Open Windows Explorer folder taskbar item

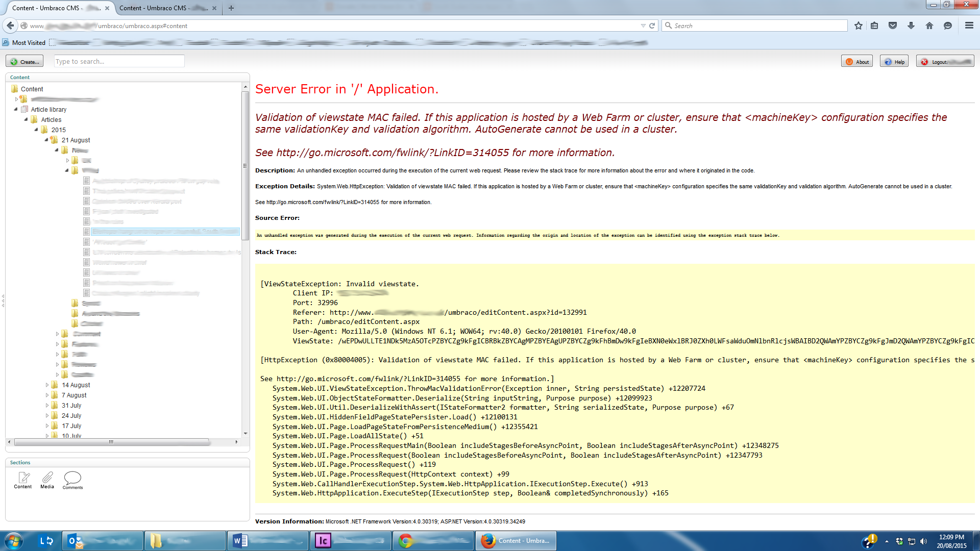pos(185,541)
